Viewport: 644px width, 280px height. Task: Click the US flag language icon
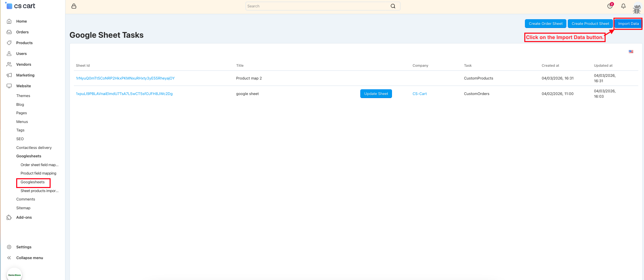631,52
